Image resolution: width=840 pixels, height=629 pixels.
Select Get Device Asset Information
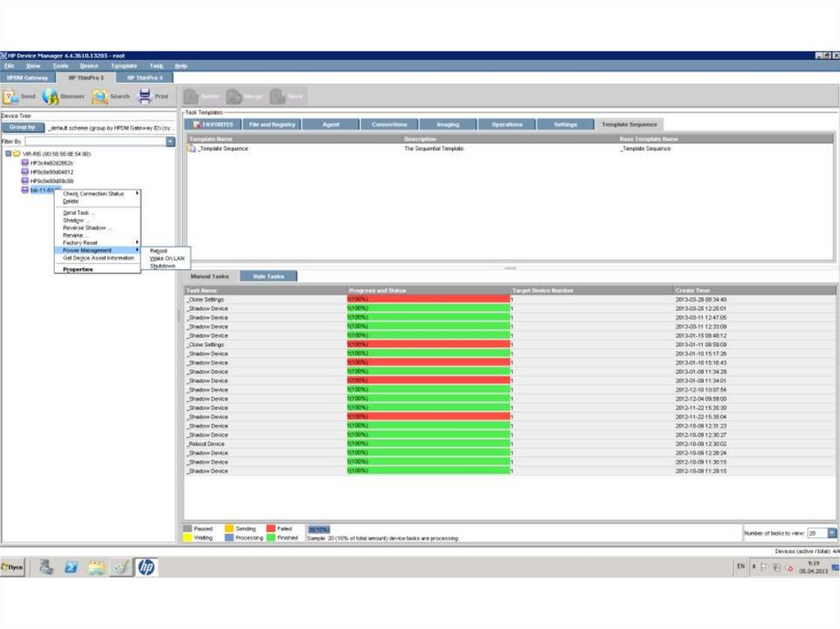(98, 258)
